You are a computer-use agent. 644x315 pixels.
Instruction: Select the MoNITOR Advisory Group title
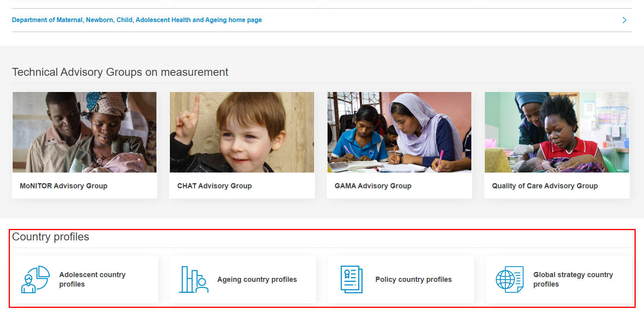[64, 186]
